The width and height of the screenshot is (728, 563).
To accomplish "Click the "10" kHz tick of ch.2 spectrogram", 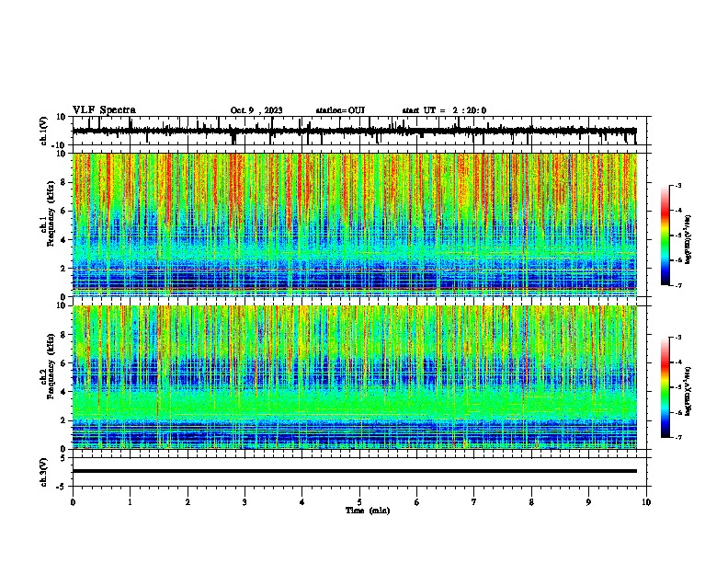I will click(x=62, y=305).
